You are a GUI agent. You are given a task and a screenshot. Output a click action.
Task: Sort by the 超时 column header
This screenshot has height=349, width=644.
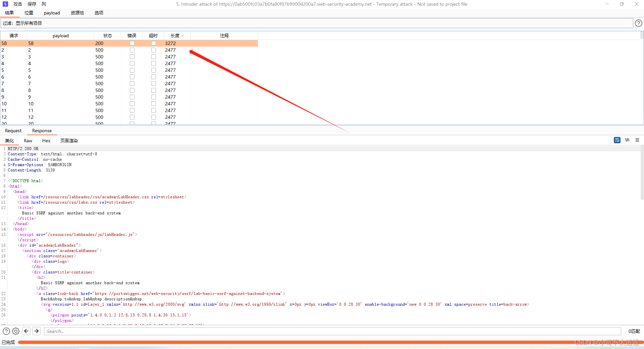153,36
